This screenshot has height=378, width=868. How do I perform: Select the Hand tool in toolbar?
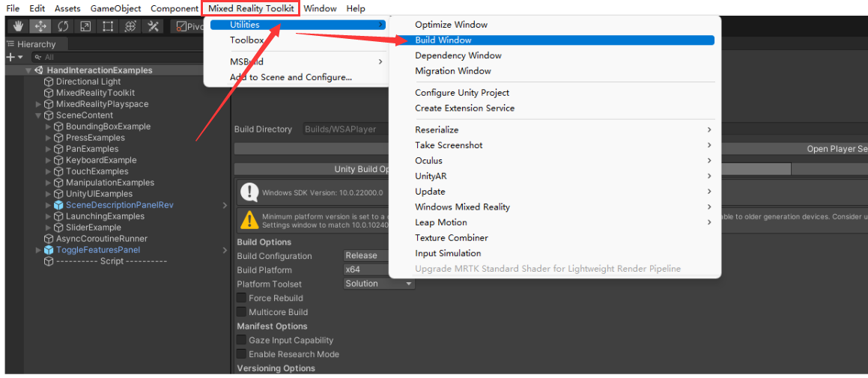(x=18, y=26)
